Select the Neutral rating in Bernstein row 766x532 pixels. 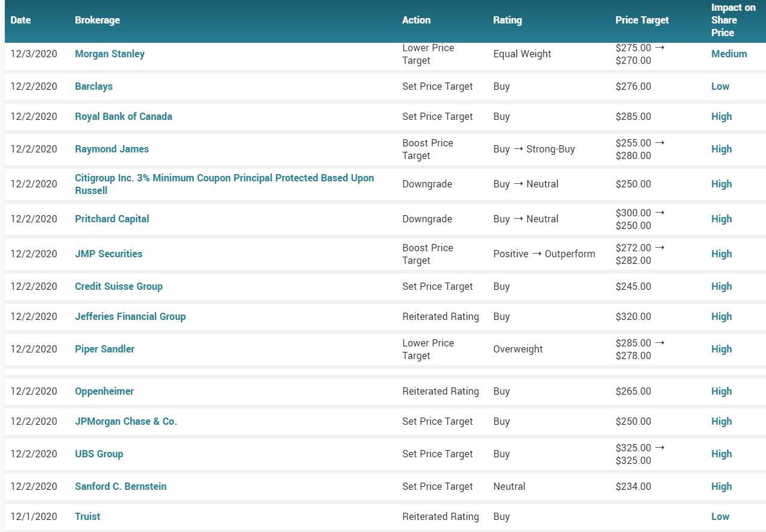point(509,486)
